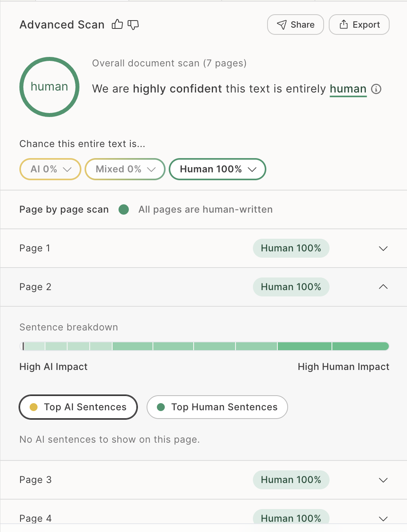The width and height of the screenshot is (407, 532).
Task: Click the Page 1 Human 100% badge
Action: click(291, 248)
